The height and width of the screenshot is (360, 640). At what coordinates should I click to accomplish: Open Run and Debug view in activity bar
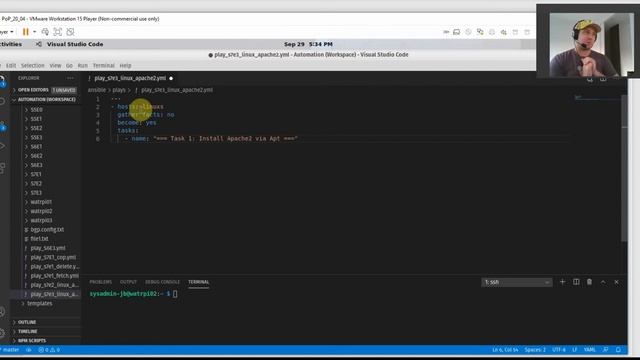(x=2, y=146)
